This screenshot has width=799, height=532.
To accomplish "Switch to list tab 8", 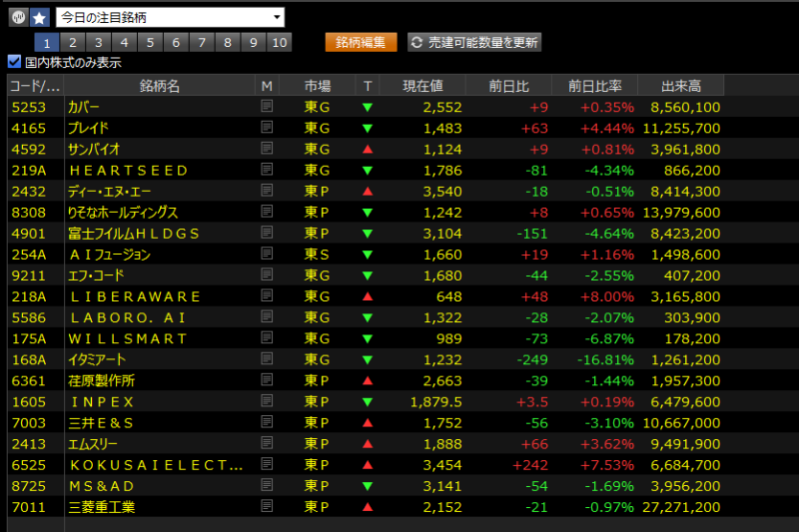I will (228, 42).
